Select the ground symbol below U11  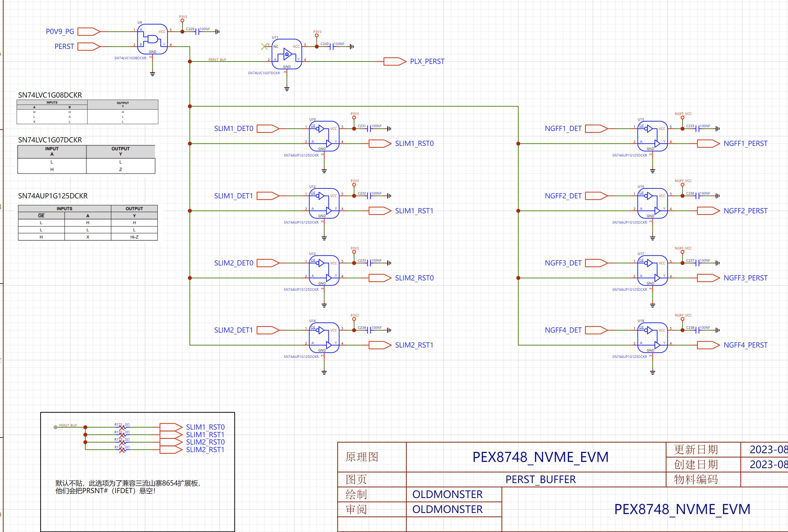[287, 89]
